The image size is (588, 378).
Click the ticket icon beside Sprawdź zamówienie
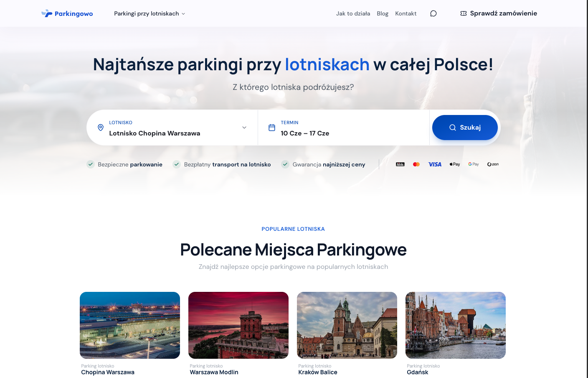coord(464,13)
